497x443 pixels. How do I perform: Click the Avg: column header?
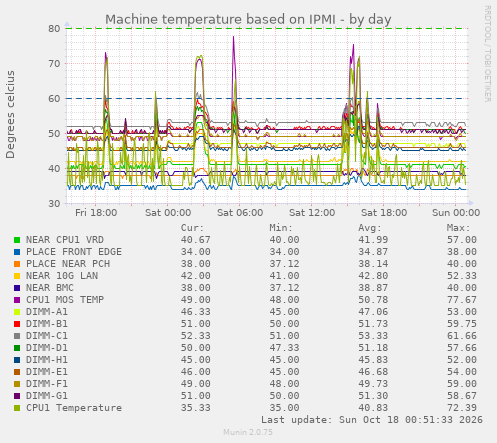(370, 228)
